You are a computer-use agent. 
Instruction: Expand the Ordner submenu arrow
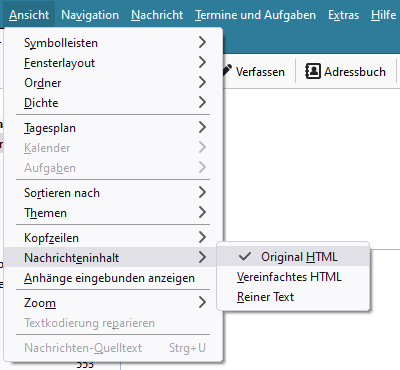(x=202, y=82)
